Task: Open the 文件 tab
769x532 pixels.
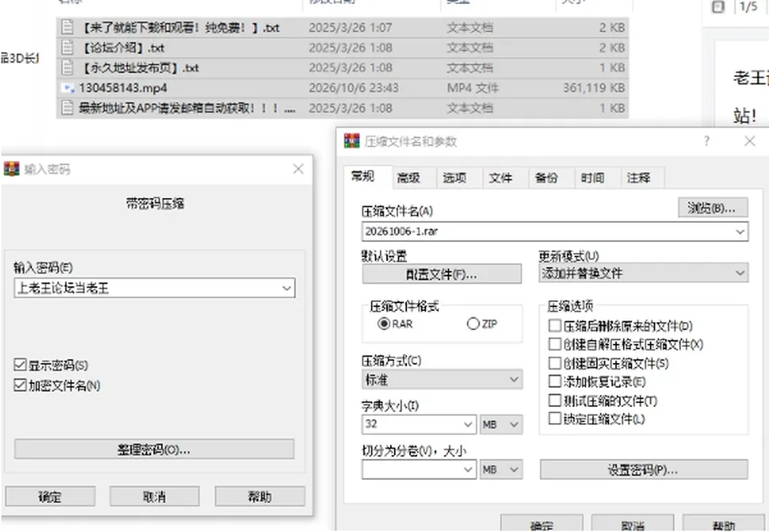Action: 501,178
